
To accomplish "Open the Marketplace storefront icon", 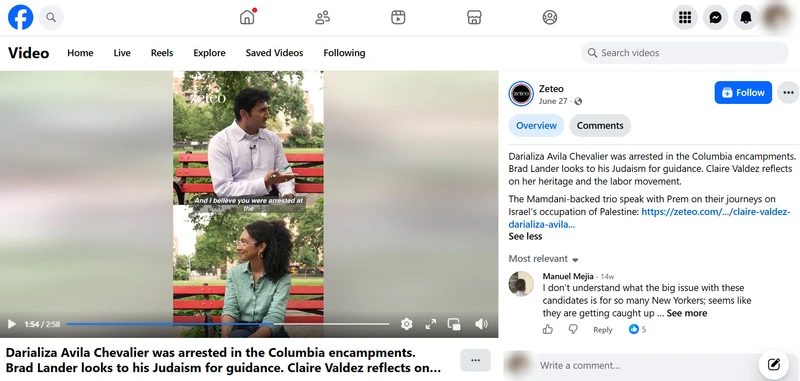I will pos(474,17).
